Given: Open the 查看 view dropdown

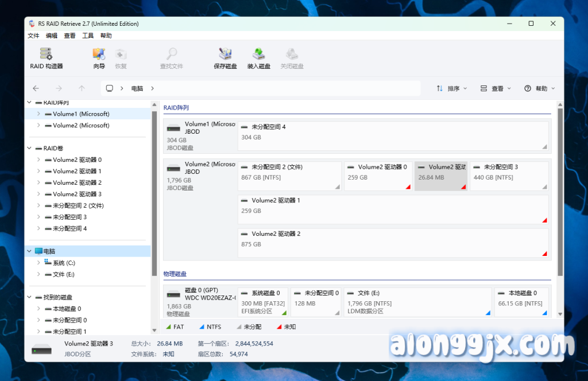Looking at the screenshot, I should coord(496,88).
